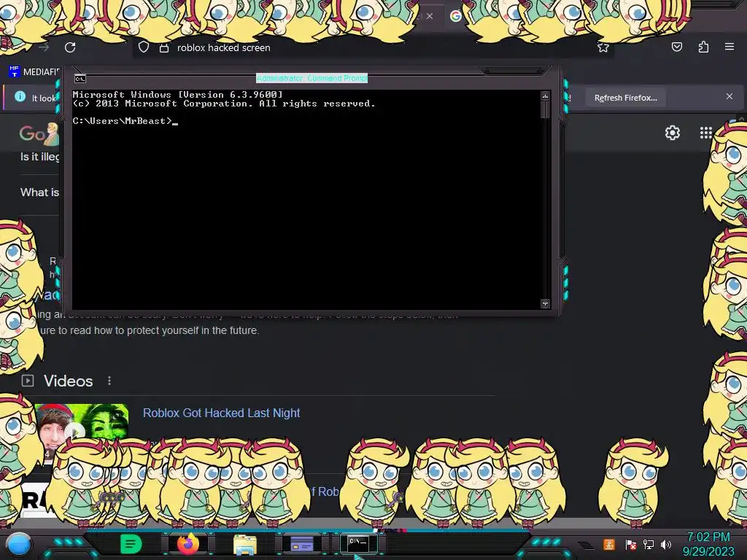Screen dimensions: 747x560
Task: Open the Firefox extensions icon
Action: click(x=703, y=47)
